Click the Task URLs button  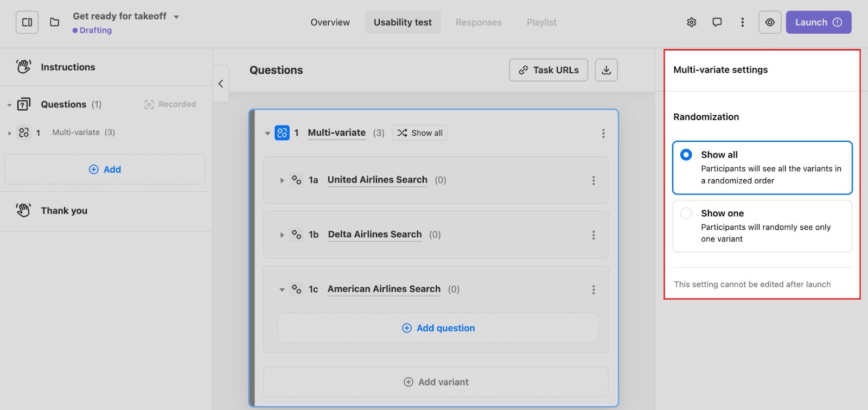[548, 70]
